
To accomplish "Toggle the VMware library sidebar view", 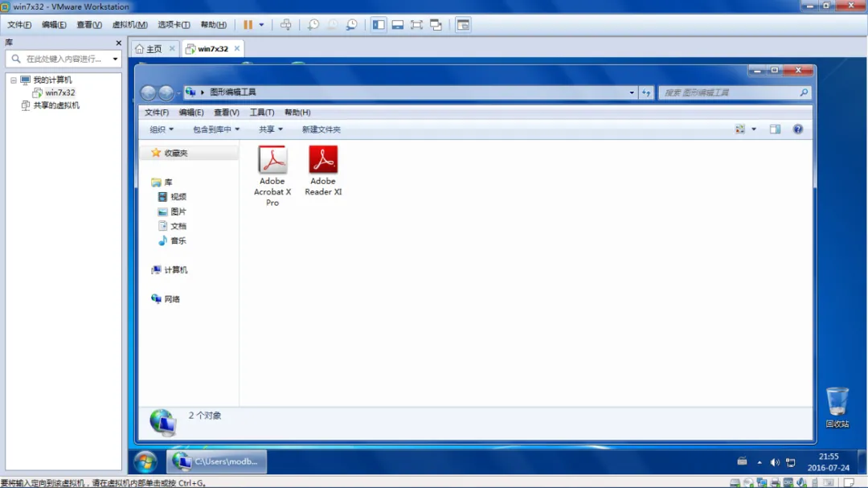I will (x=379, y=24).
